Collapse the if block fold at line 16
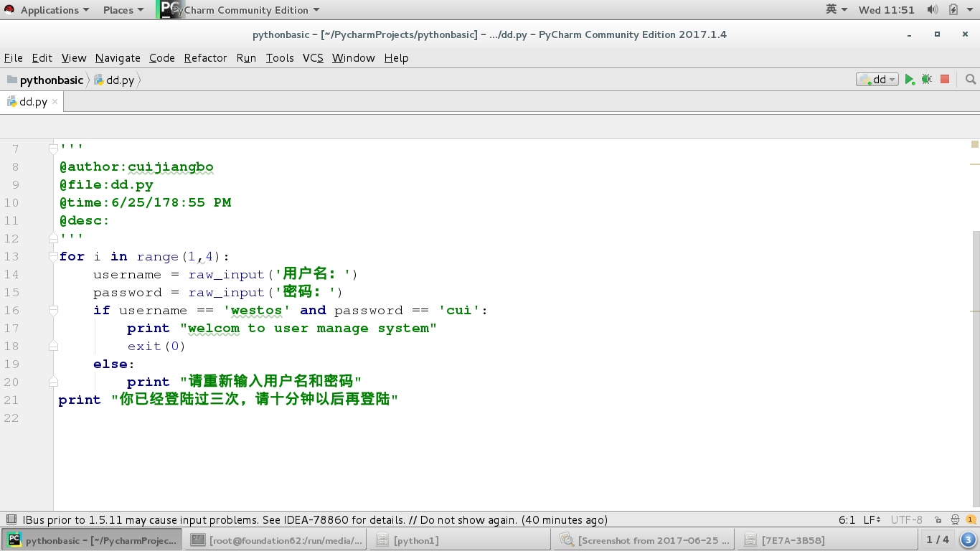 pyautogui.click(x=53, y=310)
